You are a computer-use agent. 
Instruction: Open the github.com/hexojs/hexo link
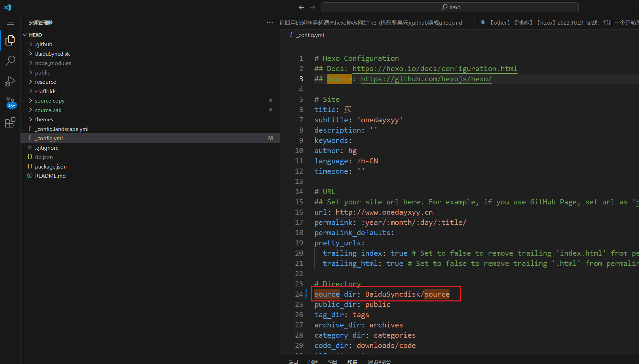[426, 79]
